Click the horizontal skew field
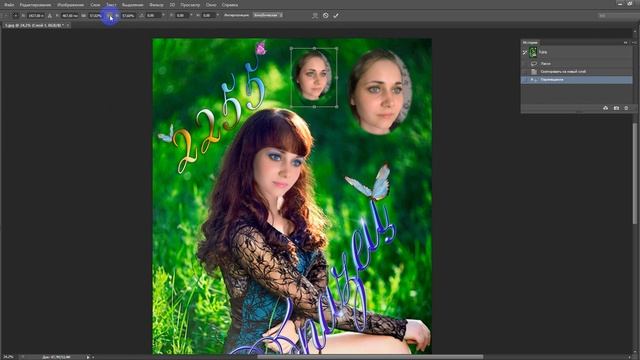This screenshot has width=640, height=360. pyautogui.click(x=182, y=16)
